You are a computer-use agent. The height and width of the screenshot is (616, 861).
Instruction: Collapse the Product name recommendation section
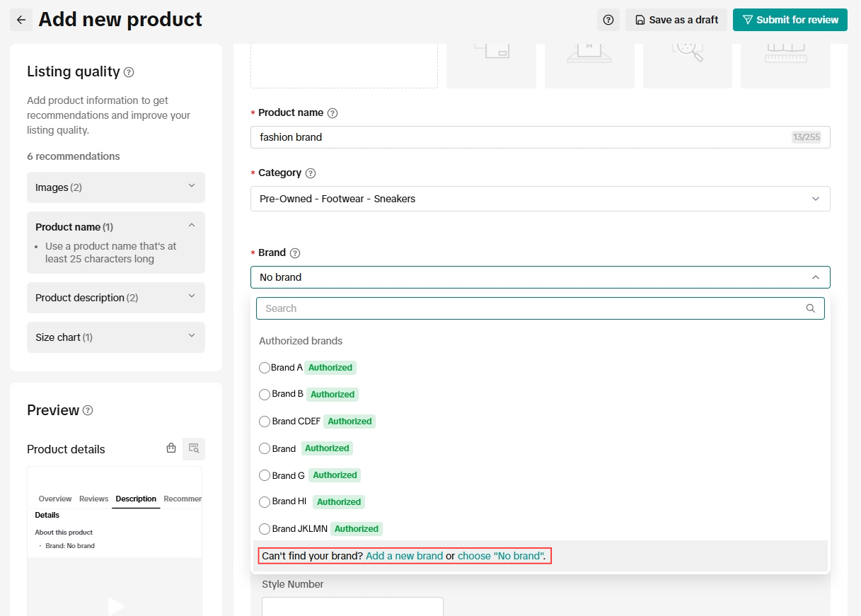(x=191, y=226)
